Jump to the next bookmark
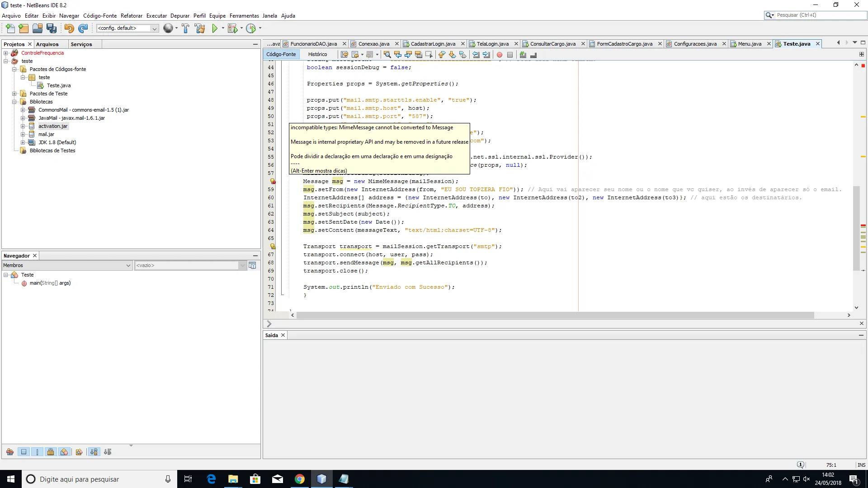The image size is (868, 488). (x=452, y=55)
